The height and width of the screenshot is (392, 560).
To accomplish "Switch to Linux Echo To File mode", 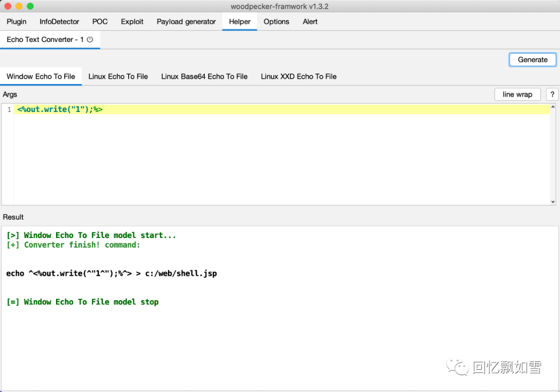I will point(118,76).
